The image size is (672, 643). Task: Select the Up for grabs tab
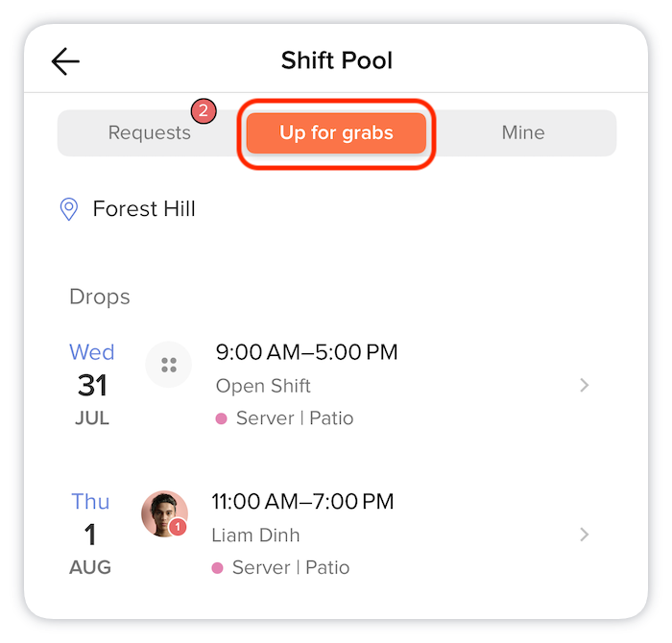pos(336,132)
